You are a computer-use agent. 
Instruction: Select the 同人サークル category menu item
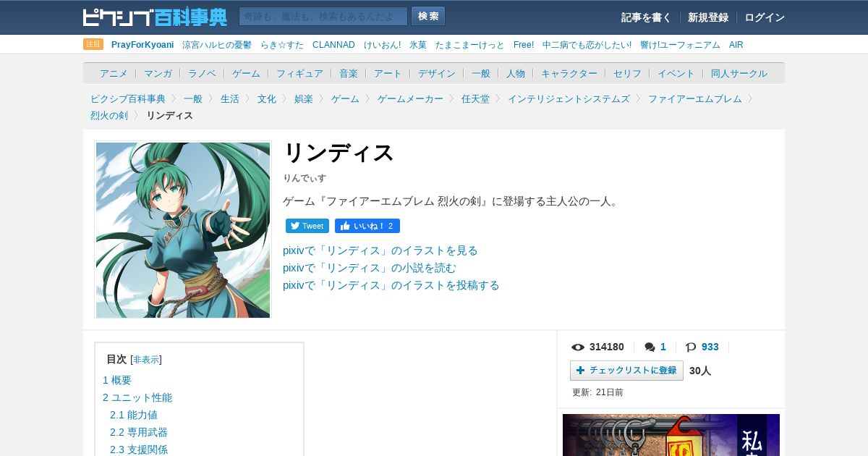(739, 73)
